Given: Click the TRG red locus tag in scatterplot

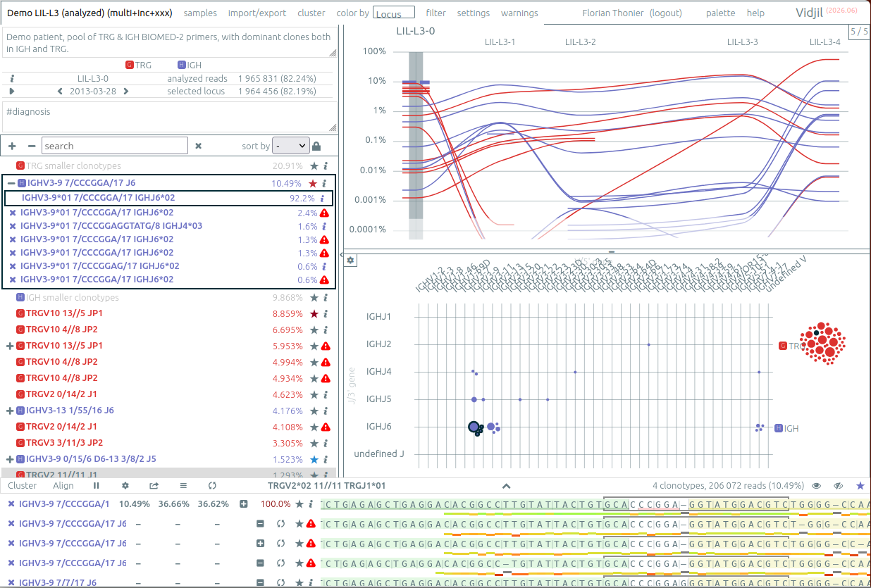Looking at the screenshot, I should coord(782,346).
